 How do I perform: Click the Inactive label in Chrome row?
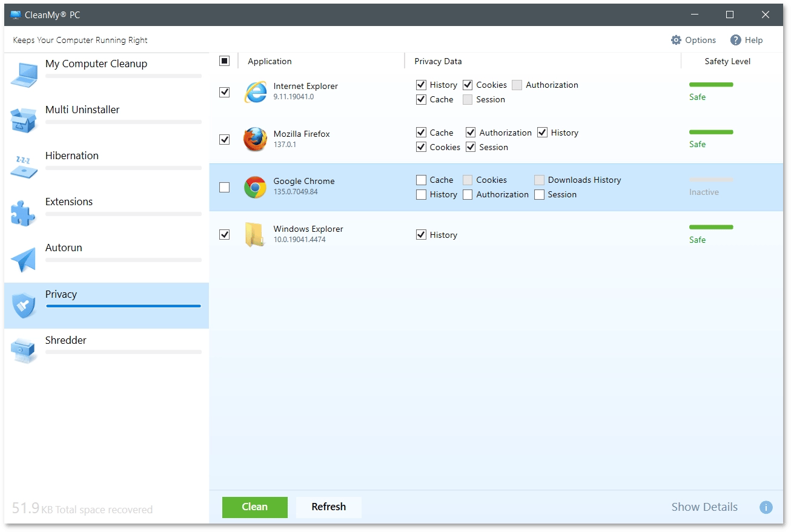704,192
